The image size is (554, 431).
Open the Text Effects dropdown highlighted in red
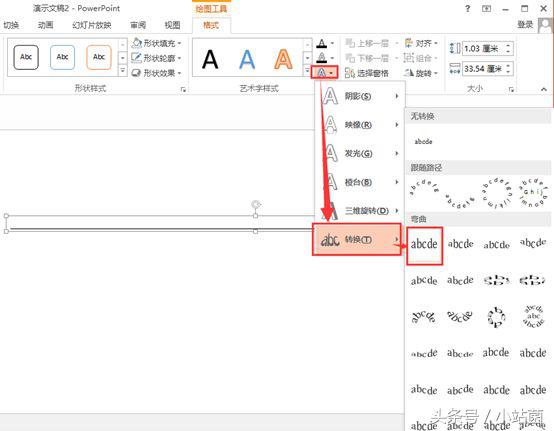[324, 72]
